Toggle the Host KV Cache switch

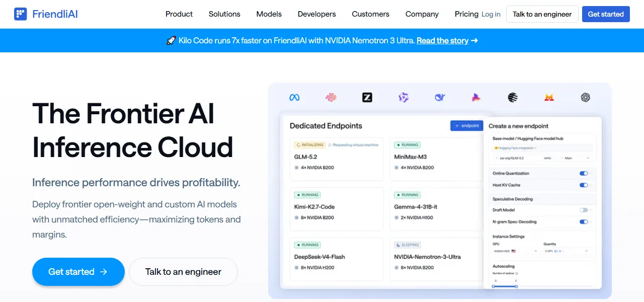pos(584,185)
